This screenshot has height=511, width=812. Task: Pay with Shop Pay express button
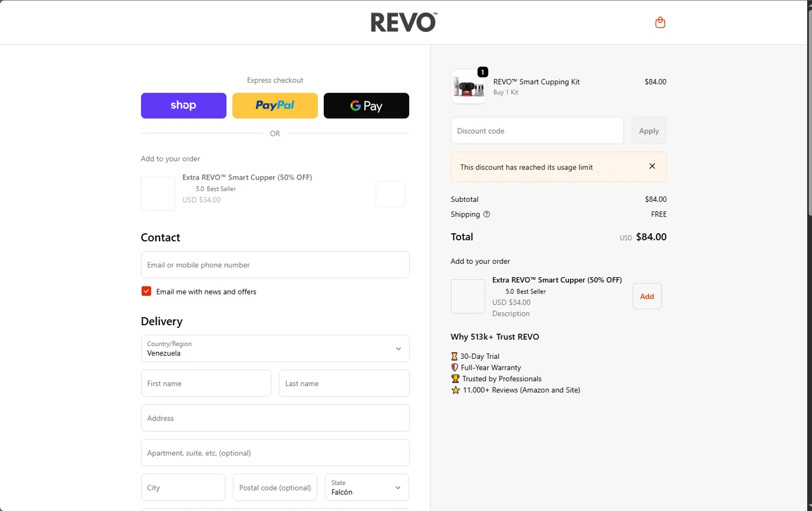pyautogui.click(x=184, y=106)
